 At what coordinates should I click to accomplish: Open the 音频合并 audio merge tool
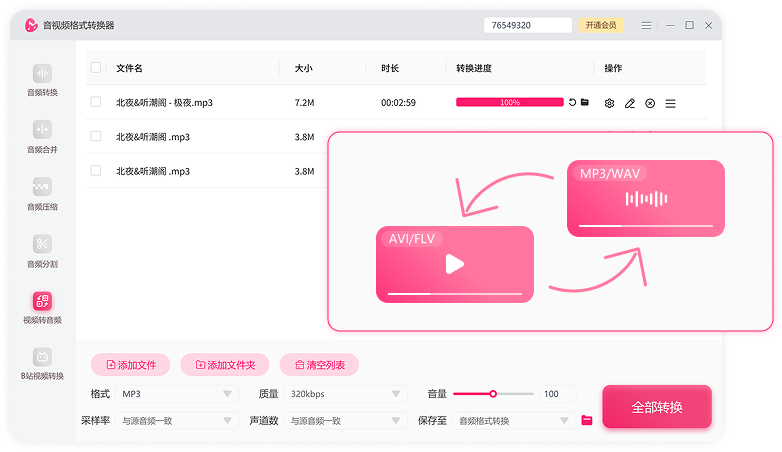42,136
